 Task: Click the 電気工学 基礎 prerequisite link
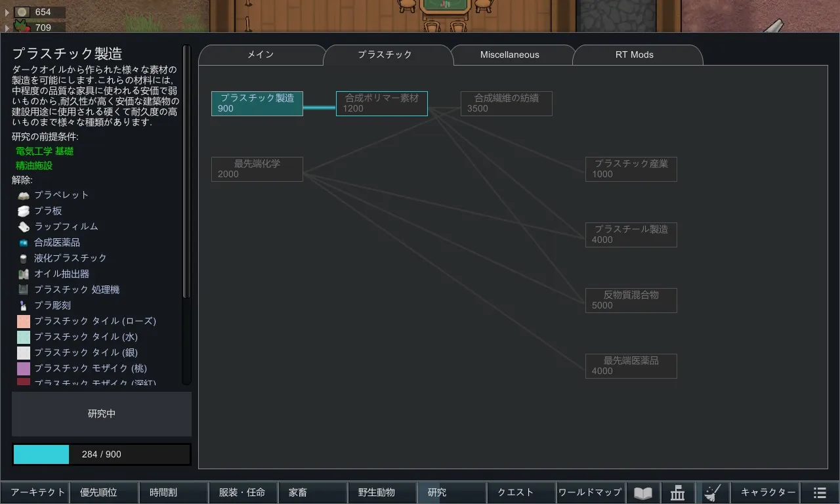(45, 152)
